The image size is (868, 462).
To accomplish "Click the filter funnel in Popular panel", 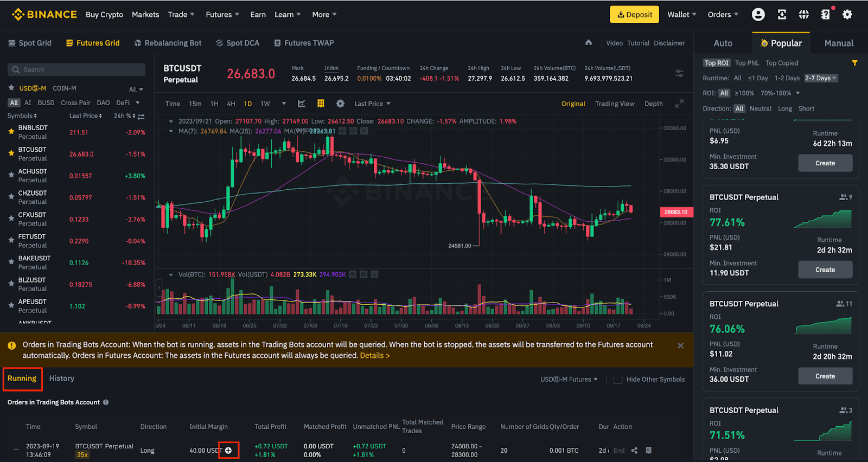I will point(854,63).
